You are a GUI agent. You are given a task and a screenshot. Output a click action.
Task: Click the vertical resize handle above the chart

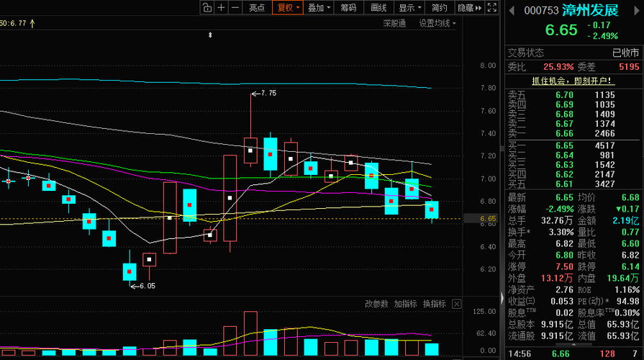pyautogui.click(x=210, y=35)
